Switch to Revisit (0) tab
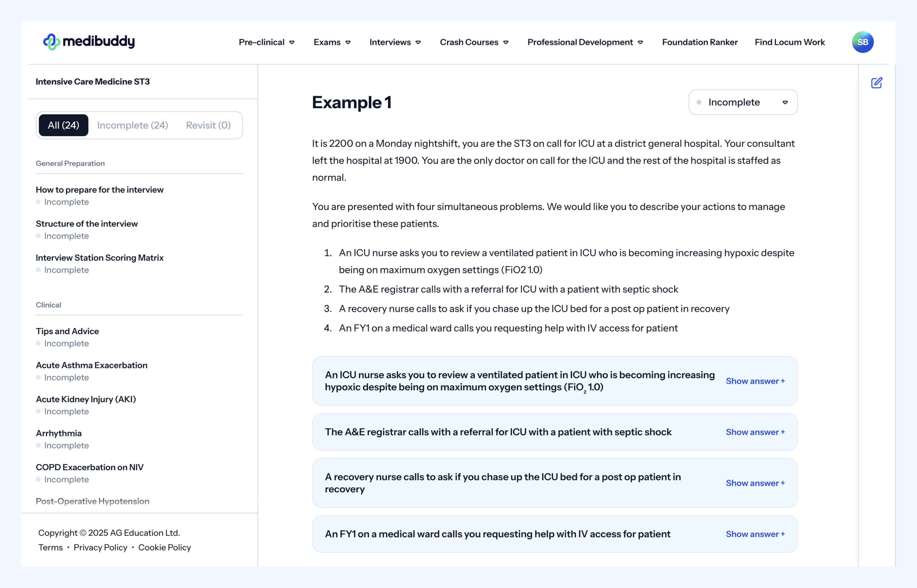The width and height of the screenshot is (917, 588). (208, 125)
